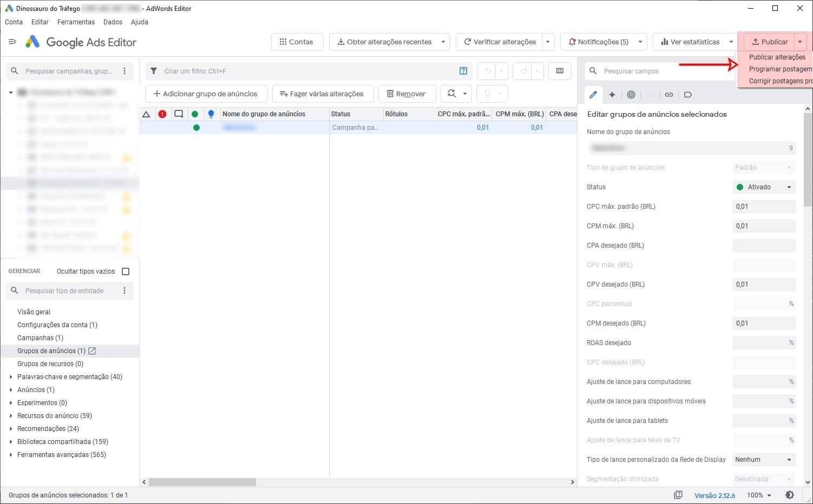This screenshot has height=504, width=813.
Task: Click the Remover button
Action: pos(406,94)
